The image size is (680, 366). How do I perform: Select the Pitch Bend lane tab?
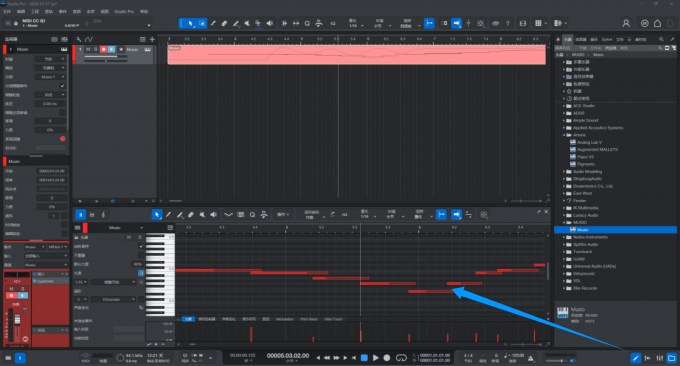tap(309, 319)
